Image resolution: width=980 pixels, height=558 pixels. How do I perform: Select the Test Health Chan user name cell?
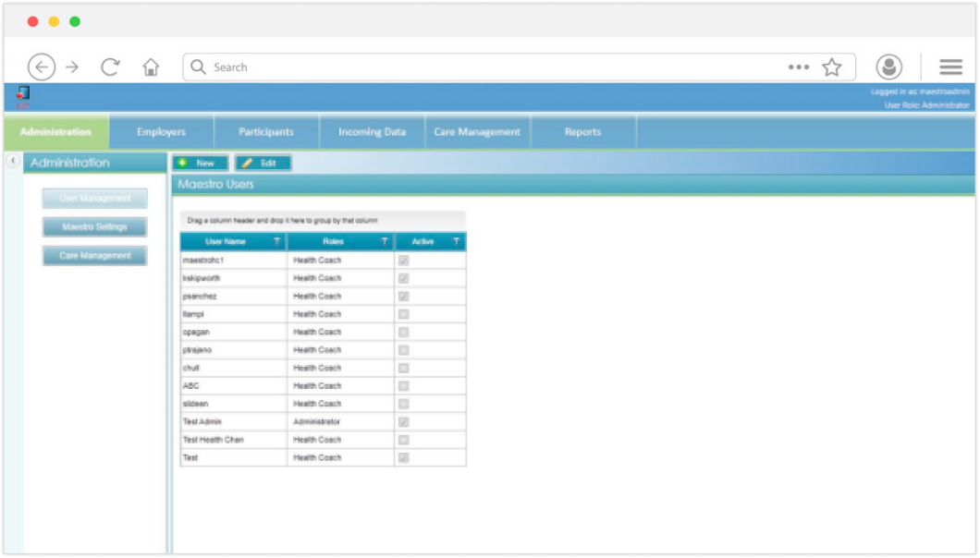[x=234, y=440]
